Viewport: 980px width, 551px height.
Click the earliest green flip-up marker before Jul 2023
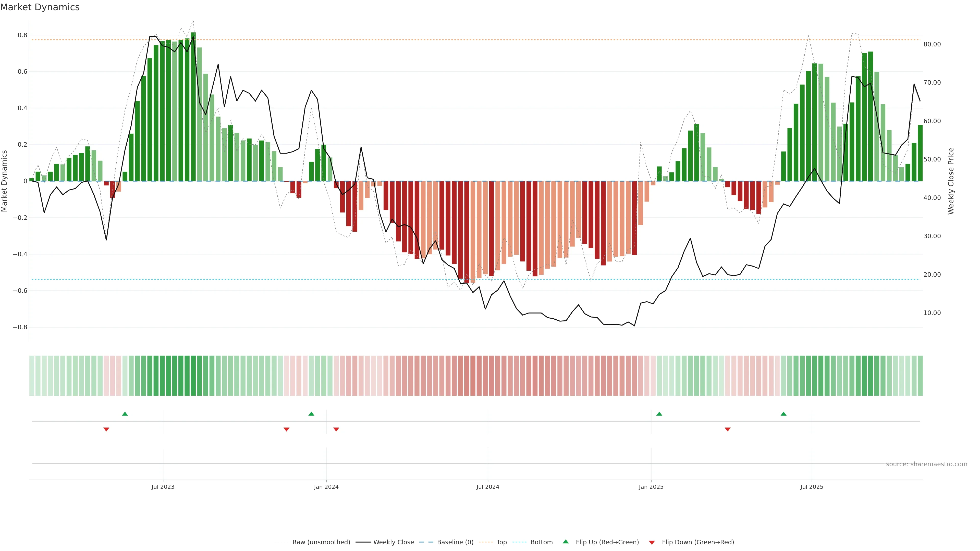pyautogui.click(x=125, y=414)
